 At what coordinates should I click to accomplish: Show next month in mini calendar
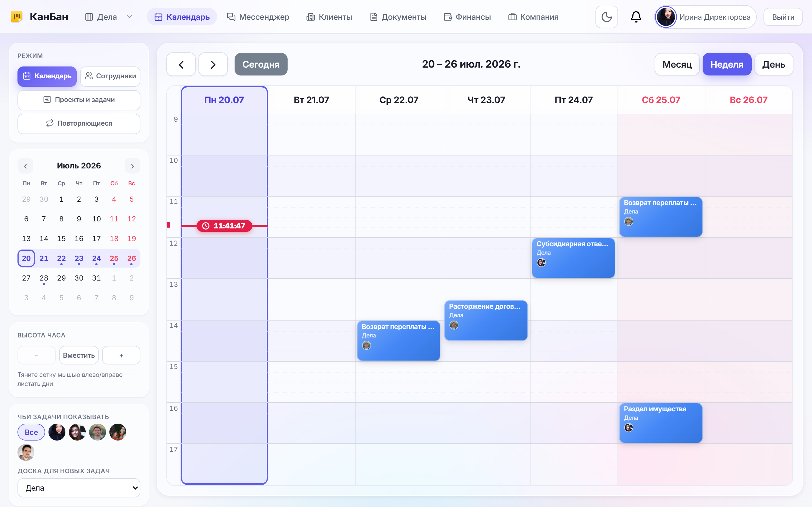[133, 166]
